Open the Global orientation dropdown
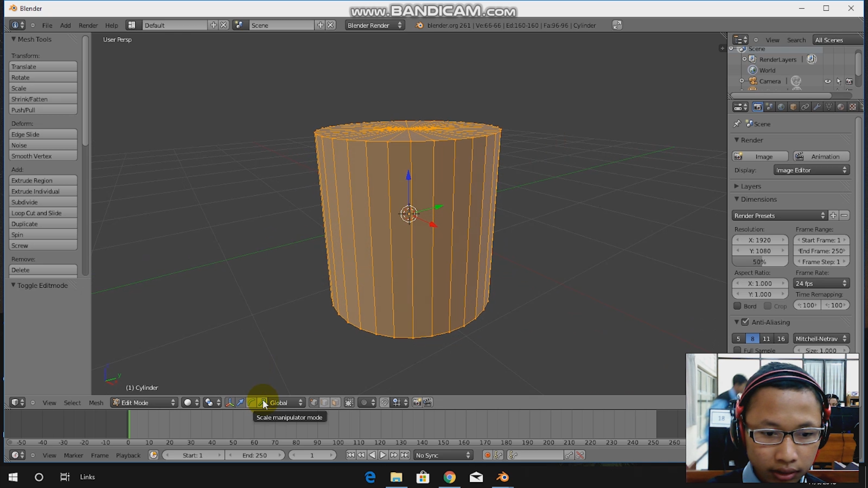This screenshot has width=868, height=488. point(284,402)
